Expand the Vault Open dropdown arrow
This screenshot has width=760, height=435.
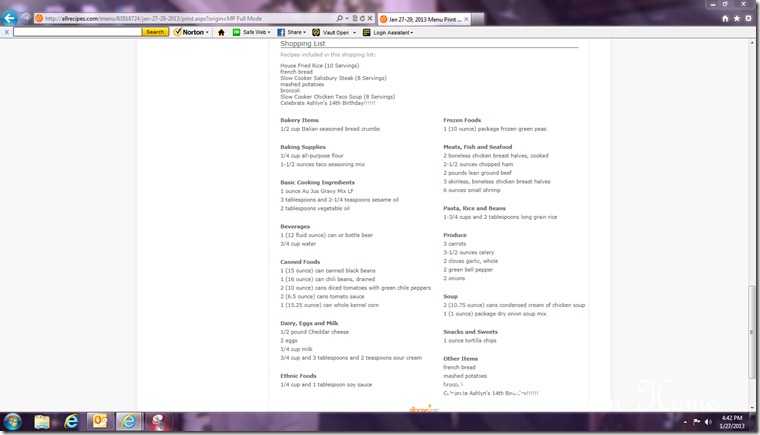click(354, 32)
